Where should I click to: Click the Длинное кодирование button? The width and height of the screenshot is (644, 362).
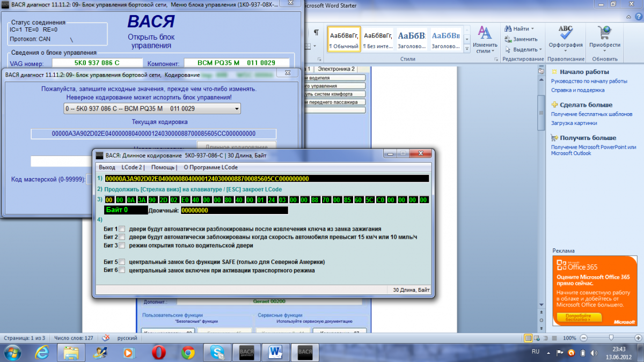click(x=237, y=146)
